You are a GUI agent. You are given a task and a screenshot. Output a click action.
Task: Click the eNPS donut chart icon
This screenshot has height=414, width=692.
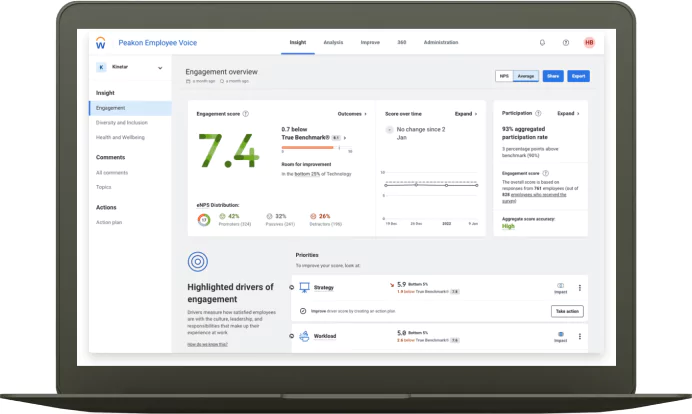pyautogui.click(x=204, y=220)
